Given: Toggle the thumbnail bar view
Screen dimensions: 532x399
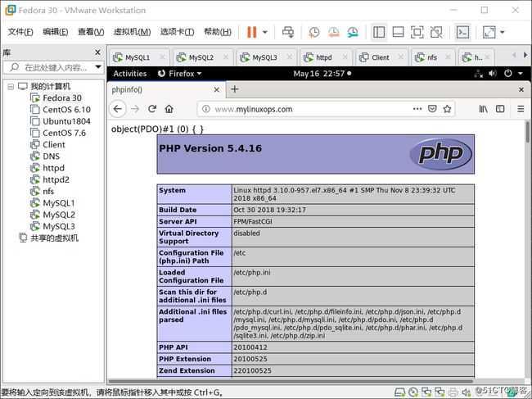Looking at the screenshot, I should tap(398, 32).
